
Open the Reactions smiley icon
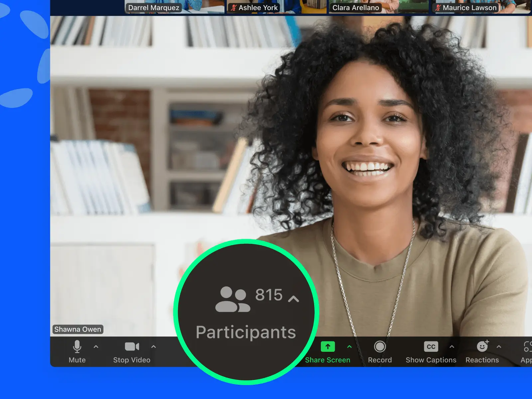click(x=482, y=346)
